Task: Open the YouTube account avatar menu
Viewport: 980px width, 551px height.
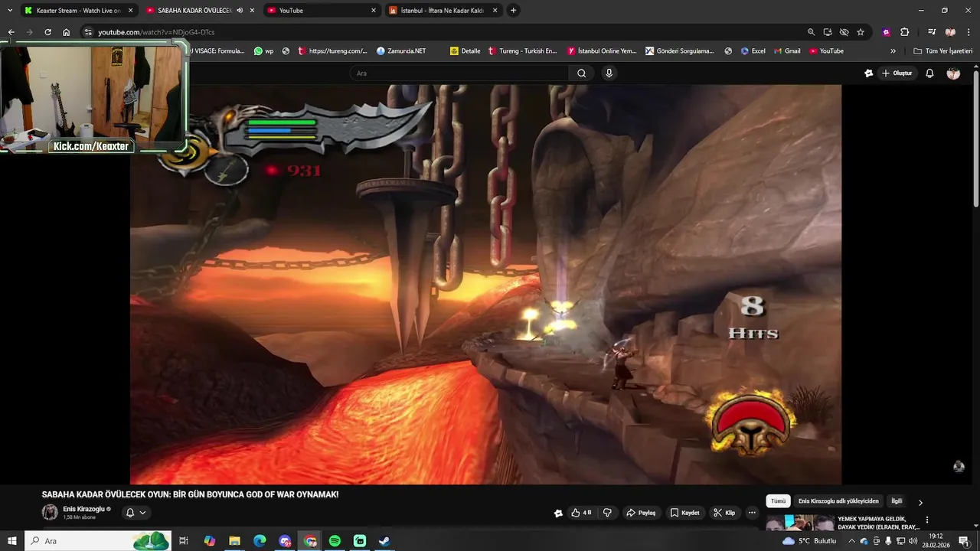Action: coord(953,73)
